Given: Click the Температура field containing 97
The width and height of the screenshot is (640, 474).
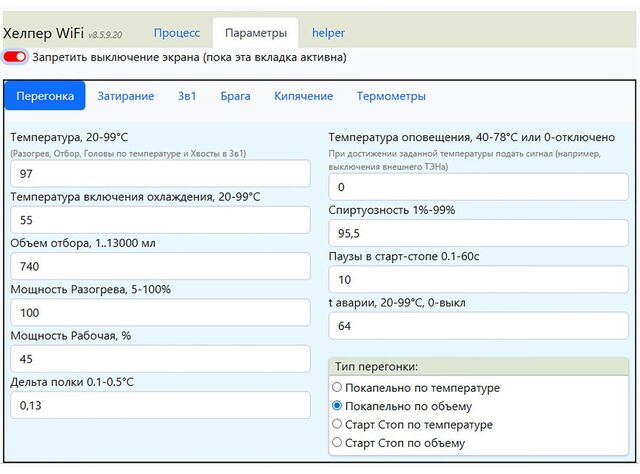Looking at the screenshot, I should [x=160, y=175].
